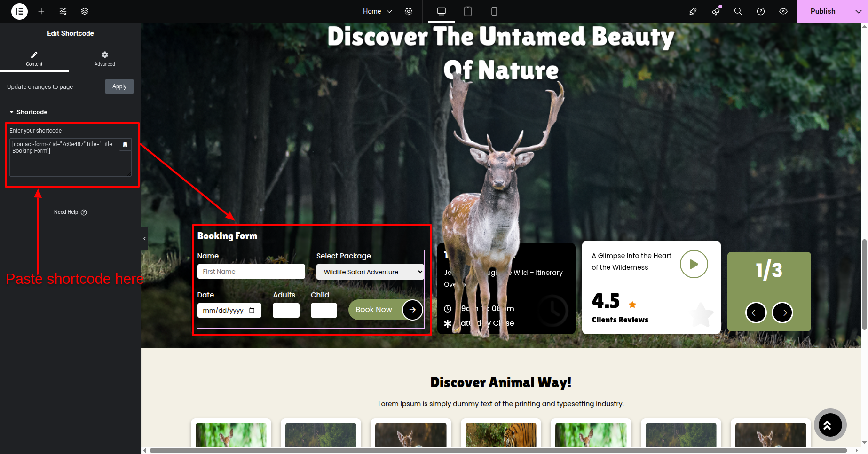Viewport: 868px width, 454px height.
Task: Expand the Home page dropdown
Action: [x=377, y=11]
